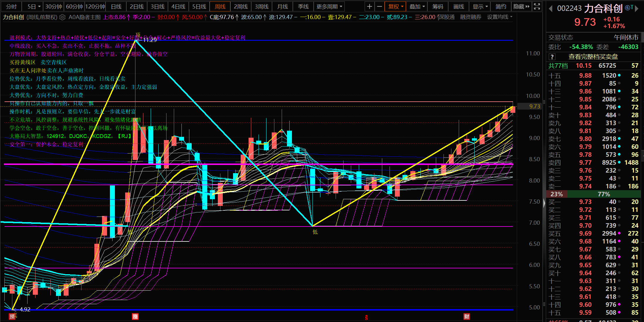
Task: Toggle the 简约 simple view mode
Action: (501, 6)
